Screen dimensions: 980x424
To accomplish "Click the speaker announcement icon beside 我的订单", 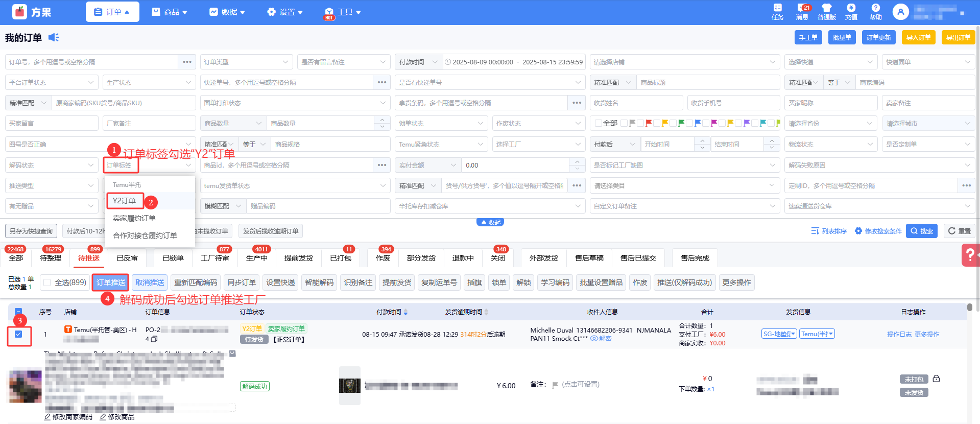I will [54, 37].
